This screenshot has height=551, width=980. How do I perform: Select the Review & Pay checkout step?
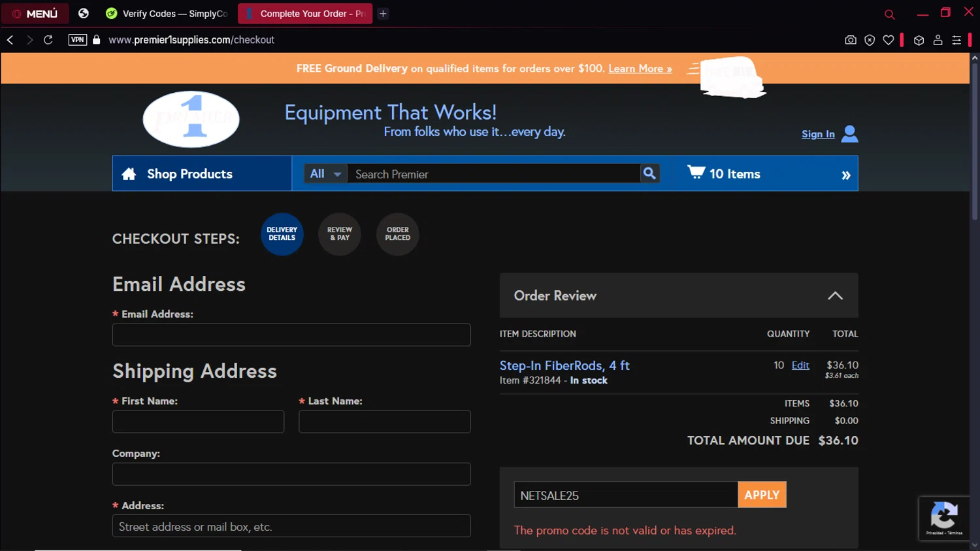[340, 234]
